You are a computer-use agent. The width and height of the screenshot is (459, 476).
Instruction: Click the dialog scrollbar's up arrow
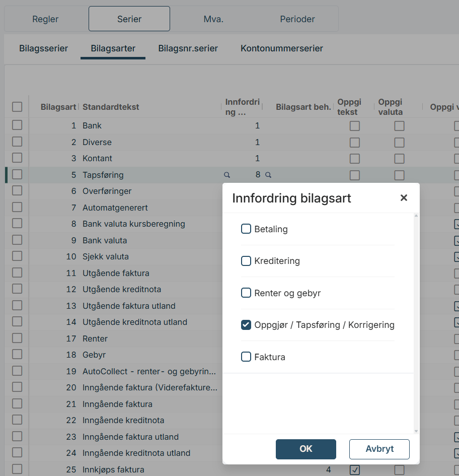(x=416, y=216)
